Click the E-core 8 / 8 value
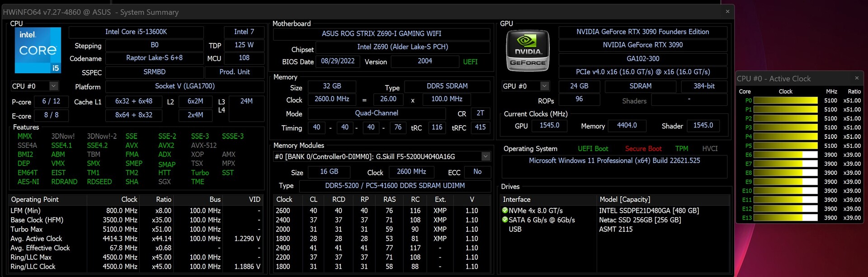The image size is (868, 277). tap(51, 115)
